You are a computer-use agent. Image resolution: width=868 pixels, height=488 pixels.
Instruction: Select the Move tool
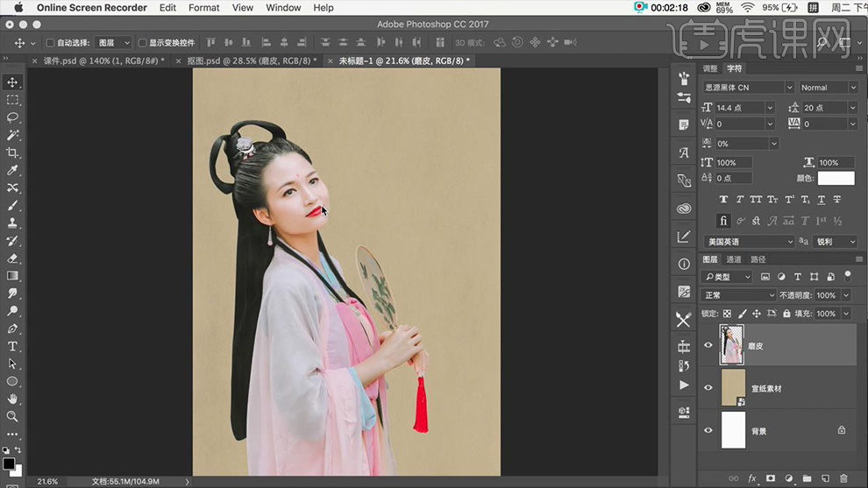12,82
